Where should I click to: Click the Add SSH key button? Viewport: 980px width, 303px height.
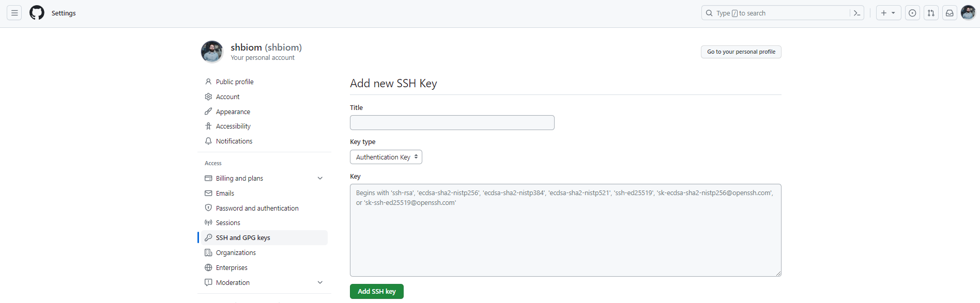(377, 292)
